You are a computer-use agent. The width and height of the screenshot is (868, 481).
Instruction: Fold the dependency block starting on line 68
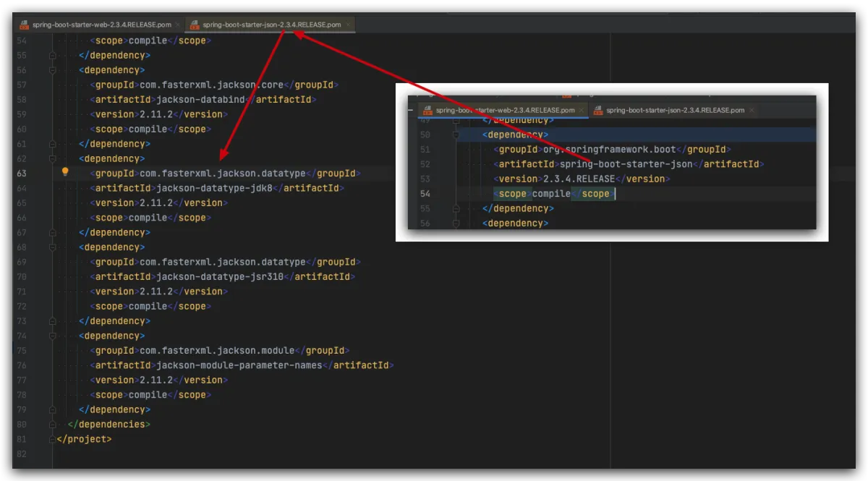coord(53,247)
